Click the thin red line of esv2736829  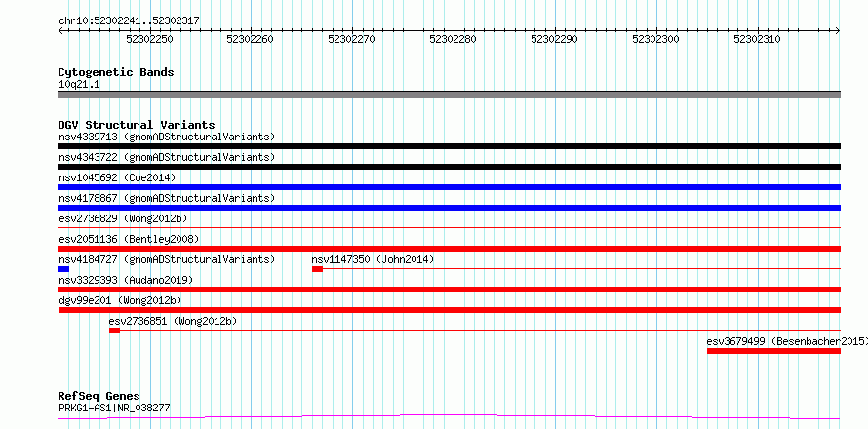coord(449,227)
